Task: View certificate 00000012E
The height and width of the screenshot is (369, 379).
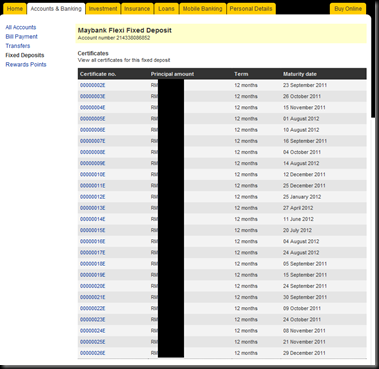Action: [x=93, y=197]
